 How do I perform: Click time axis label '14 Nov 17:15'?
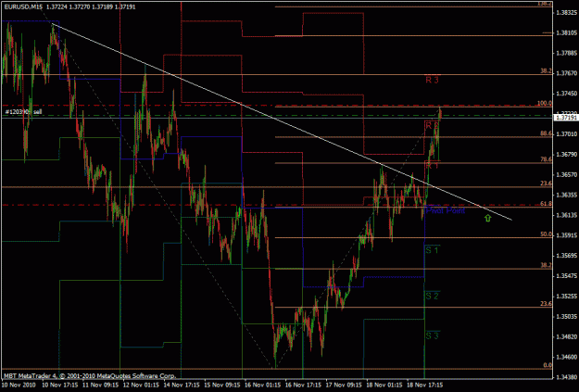tap(181, 385)
